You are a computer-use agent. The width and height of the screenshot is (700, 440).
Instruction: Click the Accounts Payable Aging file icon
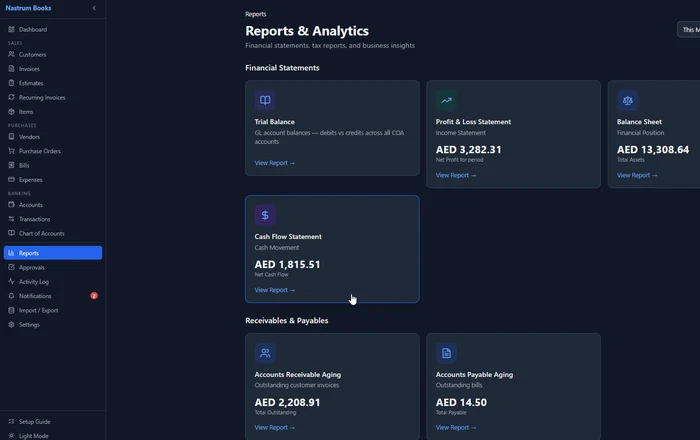(x=446, y=353)
